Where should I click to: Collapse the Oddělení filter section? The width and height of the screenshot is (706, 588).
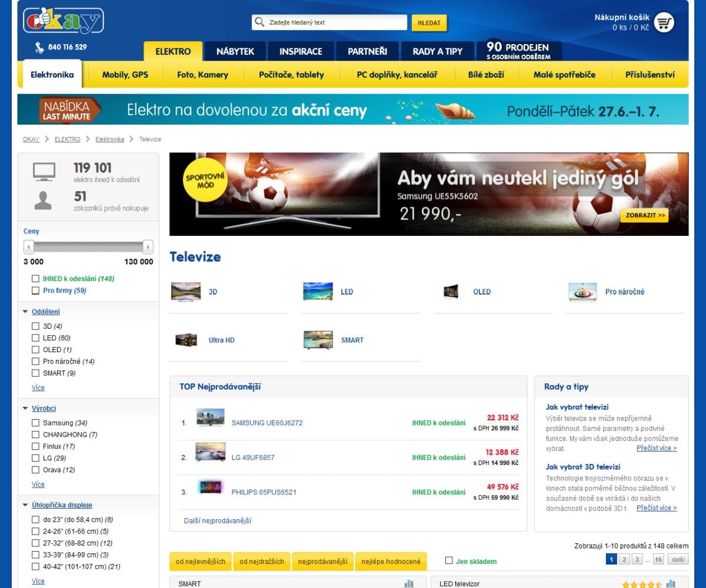pyautogui.click(x=25, y=312)
